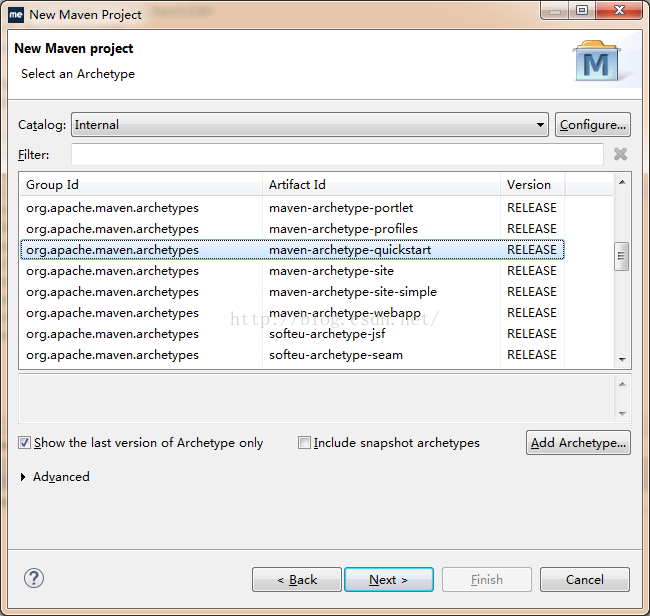This screenshot has width=650, height=616.
Task: Maximize the New Maven Project window
Action: click(582, 11)
